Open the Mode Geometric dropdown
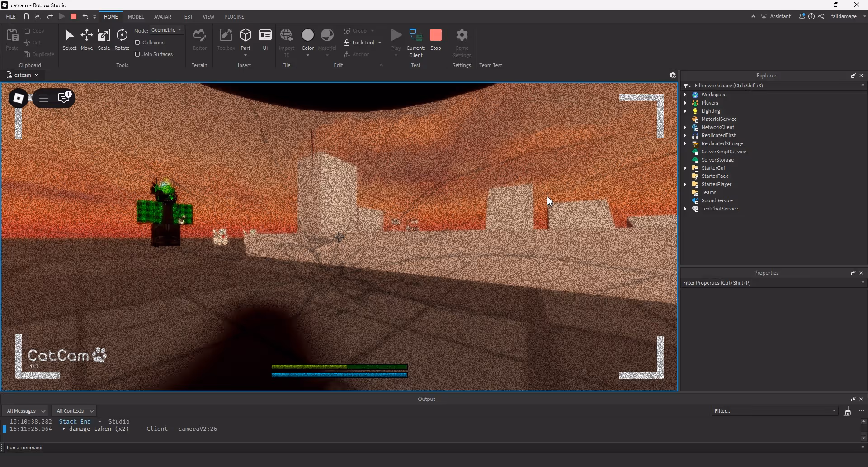The image size is (868, 467). tap(166, 30)
